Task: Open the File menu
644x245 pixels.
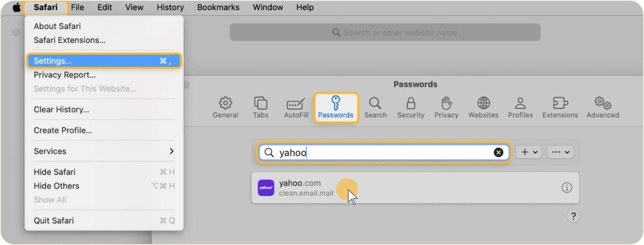Action: pyautogui.click(x=77, y=7)
